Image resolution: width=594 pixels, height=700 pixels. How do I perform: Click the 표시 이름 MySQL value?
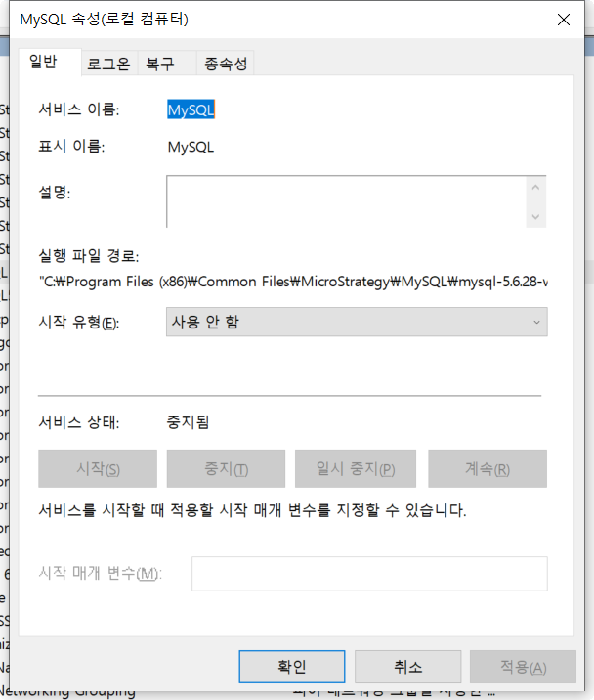click(x=191, y=147)
